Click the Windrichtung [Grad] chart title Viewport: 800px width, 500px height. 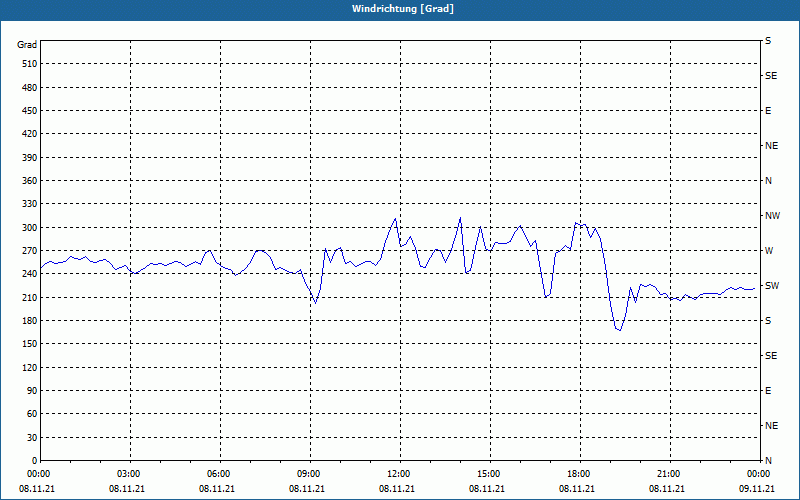[x=403, y=9]
